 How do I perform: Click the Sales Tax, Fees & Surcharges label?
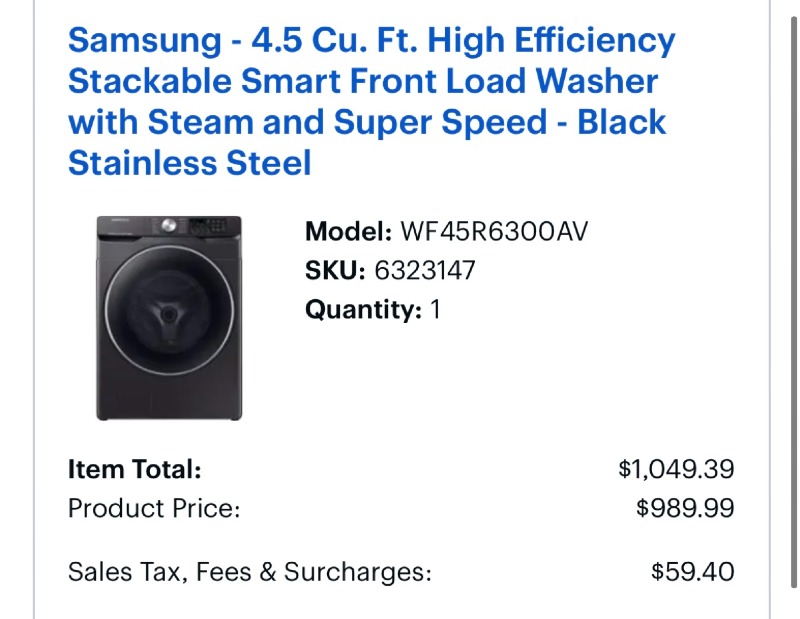tap(249, 572)
